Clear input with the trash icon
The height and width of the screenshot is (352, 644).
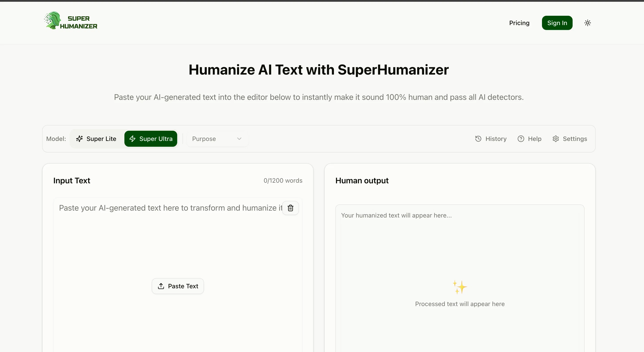290,208
